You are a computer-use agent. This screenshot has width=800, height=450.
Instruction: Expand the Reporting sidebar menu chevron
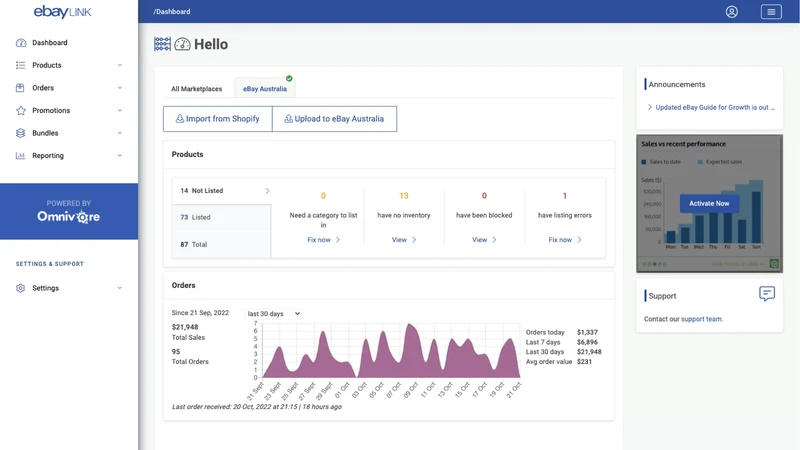pyautogui.click(x=120, y=156)
